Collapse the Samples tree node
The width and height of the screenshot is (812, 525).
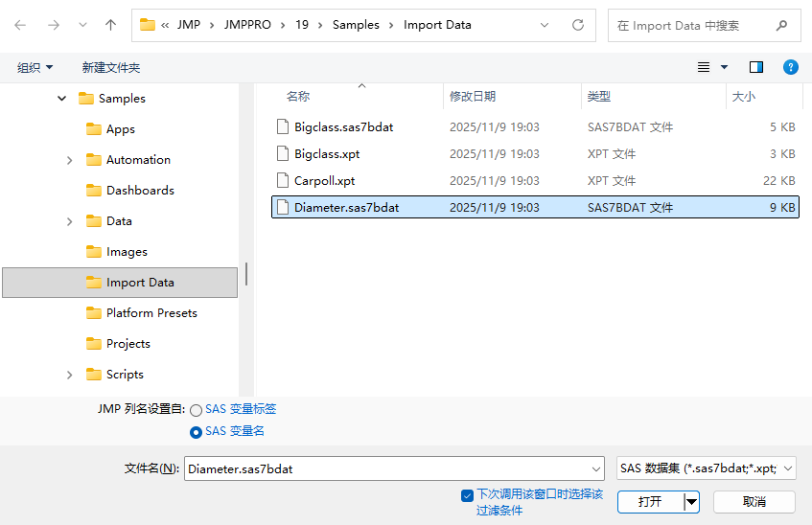(61, 98)
